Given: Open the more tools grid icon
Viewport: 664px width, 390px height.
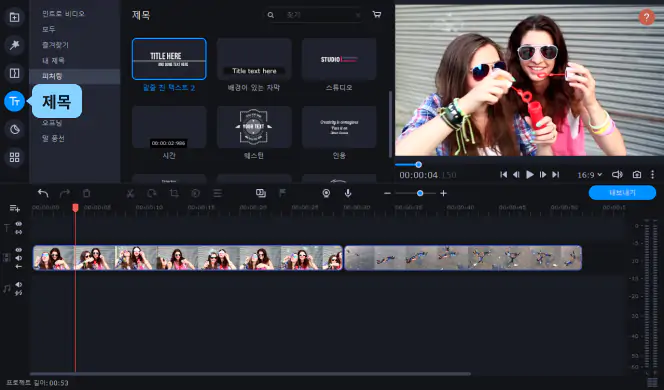Looking at the screenshot, I should point(14,158).
